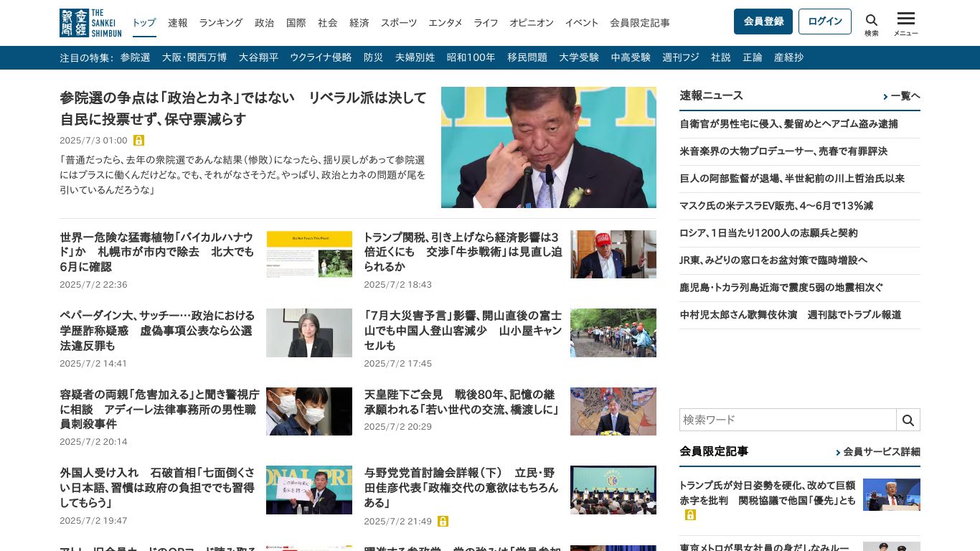Open the ウクライナ侵略 feature link
The width and height of the screenshot is (980, 551).
(x=321, y=57)
